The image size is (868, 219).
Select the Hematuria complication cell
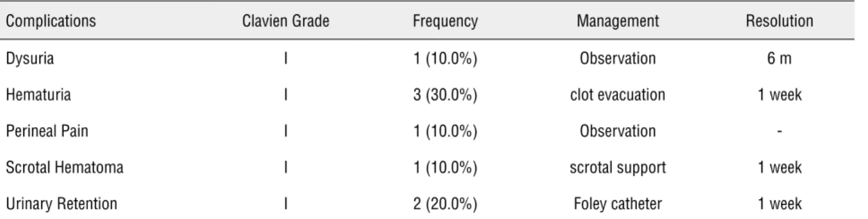click(31, 95)
